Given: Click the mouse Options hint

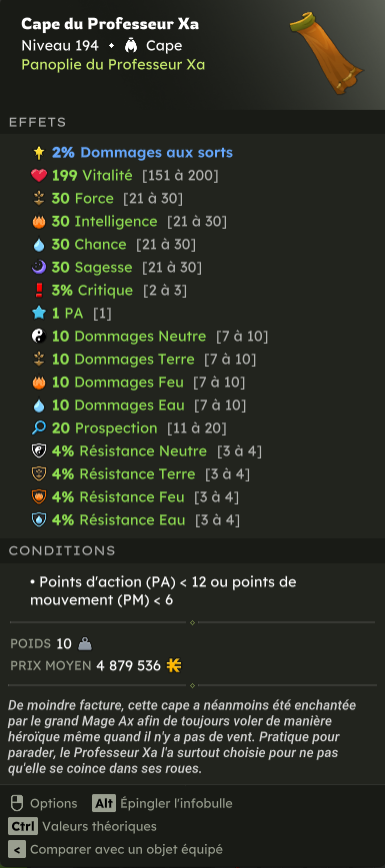Looking at the screenshot, I should (x=44, y=803).
